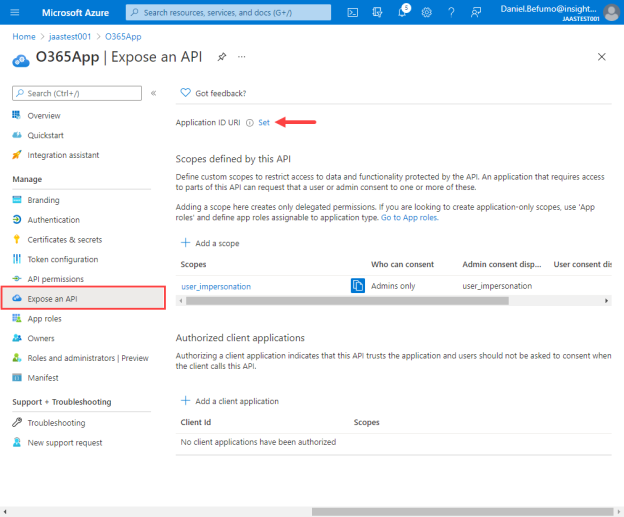Open portal settings gear
624x517 pixels.
[427, 13]
